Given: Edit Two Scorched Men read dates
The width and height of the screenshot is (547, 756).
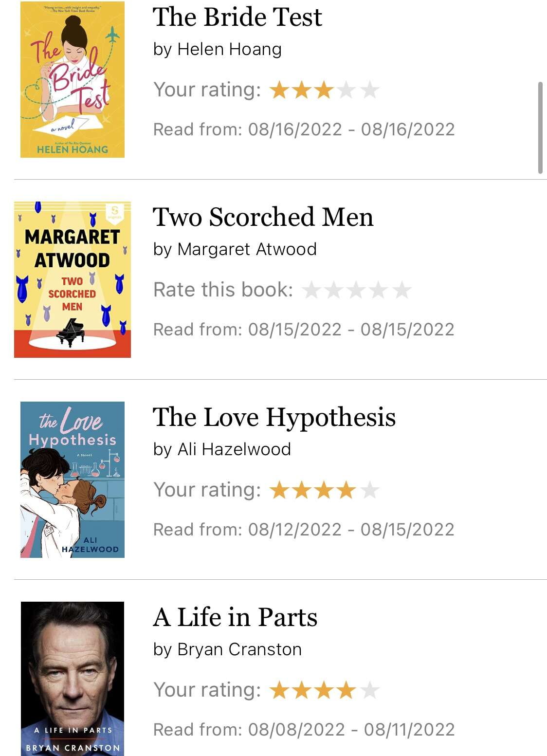Looking at the screenshot, I should pyautogui.click(x=304, y=330).
